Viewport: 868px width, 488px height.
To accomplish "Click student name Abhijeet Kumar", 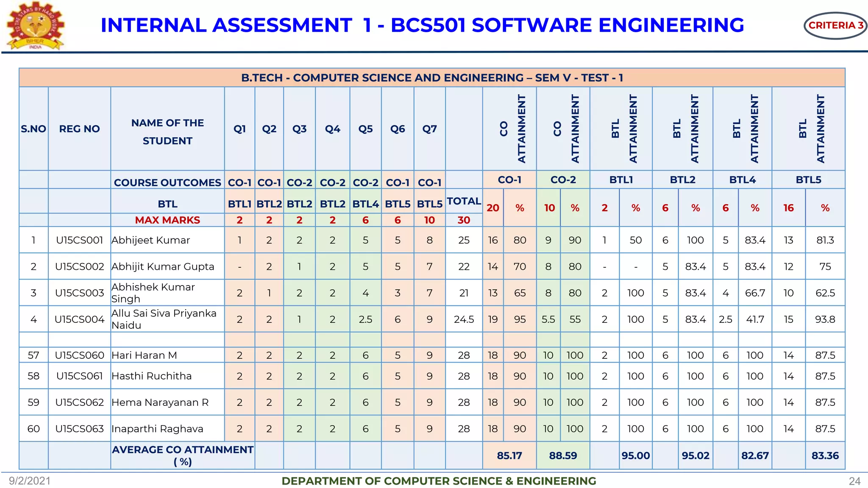I will pos(150,240).
